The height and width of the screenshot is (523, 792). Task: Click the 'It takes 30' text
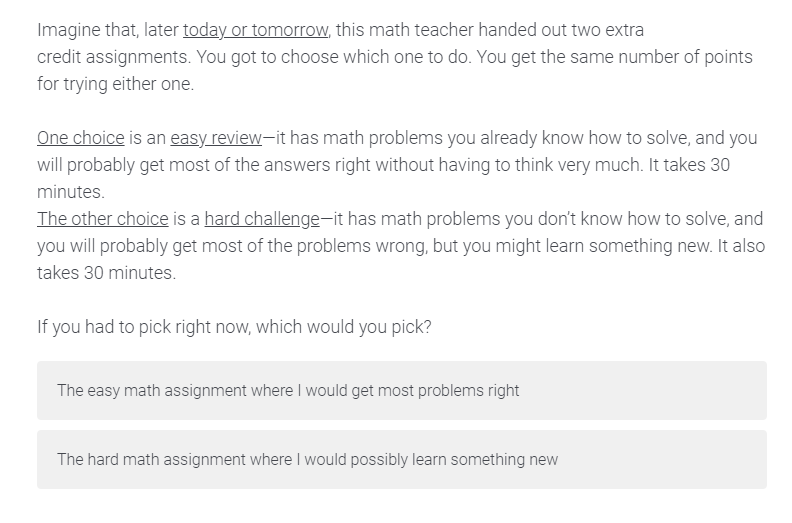689,165
